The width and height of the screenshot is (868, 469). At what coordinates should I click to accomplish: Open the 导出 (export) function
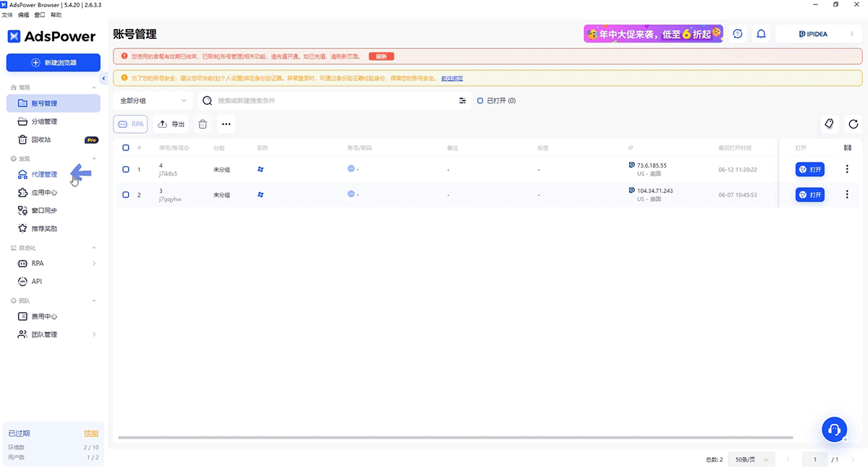click(x=171, y=124)
